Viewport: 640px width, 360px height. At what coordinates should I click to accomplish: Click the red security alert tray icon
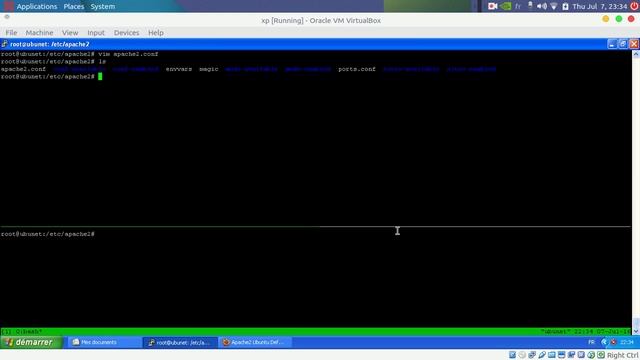[x=613, y=342]
